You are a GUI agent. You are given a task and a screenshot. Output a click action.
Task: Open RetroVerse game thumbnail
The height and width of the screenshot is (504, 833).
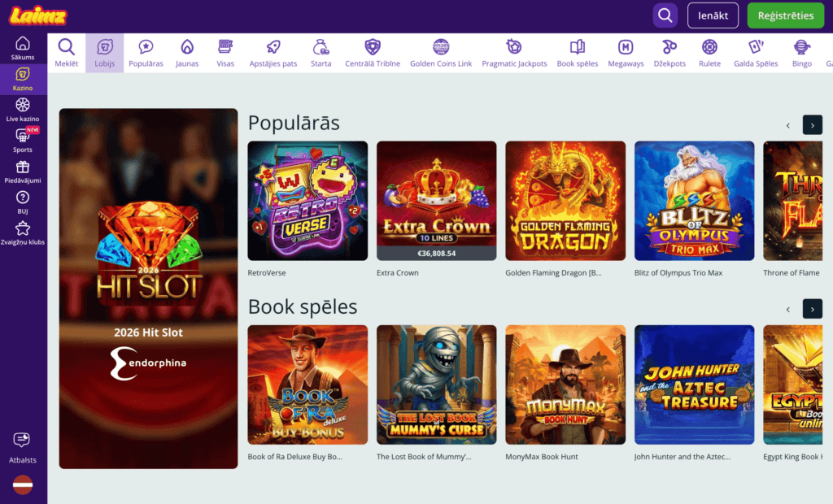click(307, 201)
